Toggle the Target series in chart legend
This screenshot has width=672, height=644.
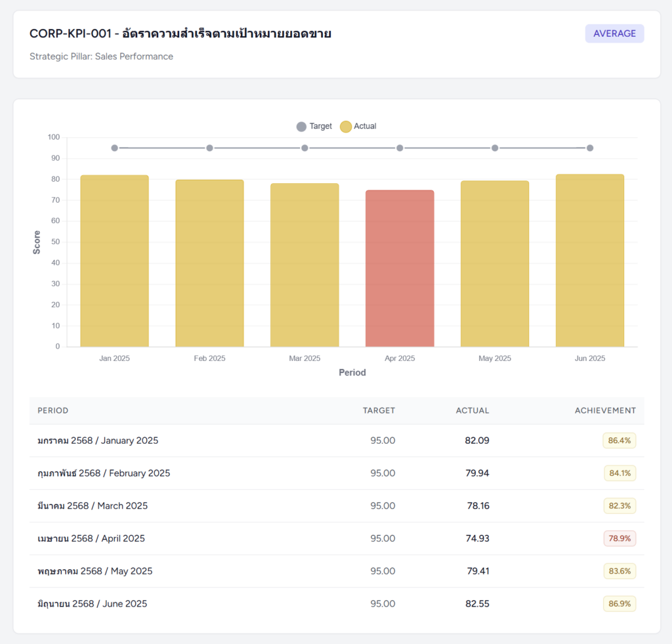pos(314,126)
